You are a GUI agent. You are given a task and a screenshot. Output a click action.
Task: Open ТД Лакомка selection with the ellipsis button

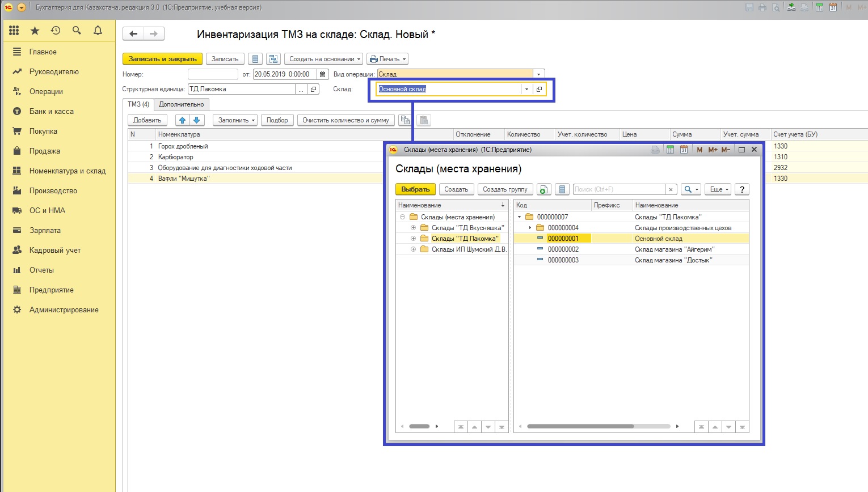301,89
